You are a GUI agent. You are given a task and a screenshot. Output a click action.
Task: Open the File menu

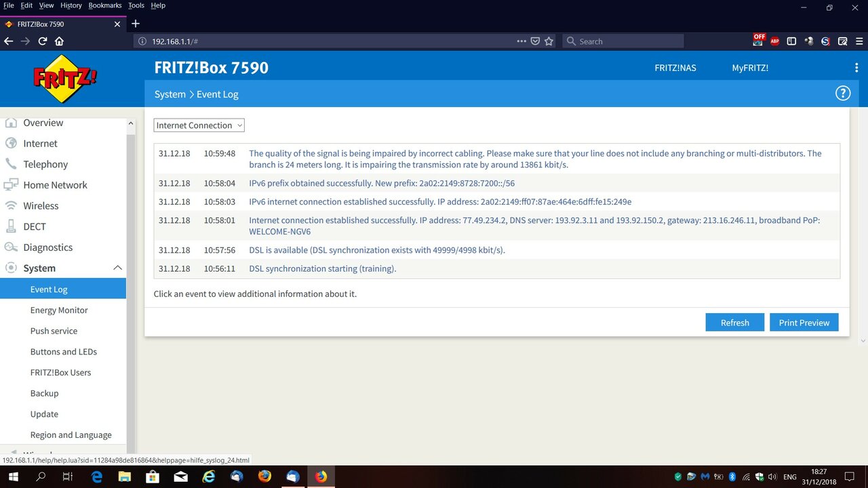pyautogui.click(x=9, y=5)
